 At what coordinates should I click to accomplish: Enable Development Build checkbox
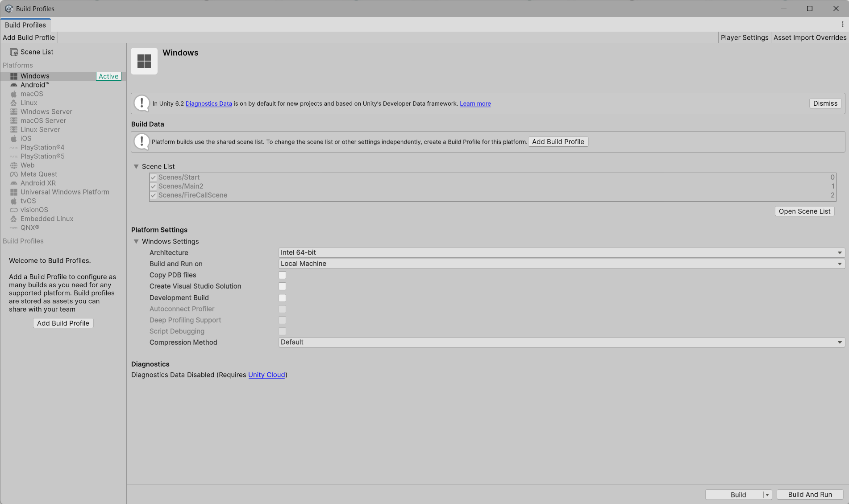click(283, 298)
